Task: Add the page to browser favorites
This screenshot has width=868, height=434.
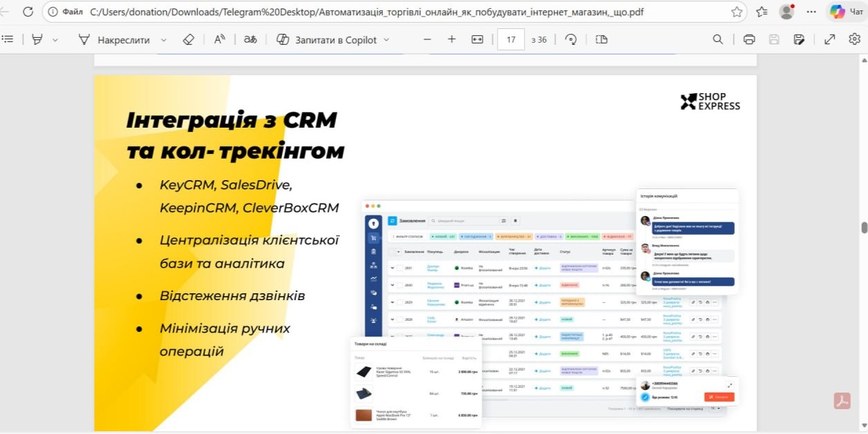Action: coord(737,12)
